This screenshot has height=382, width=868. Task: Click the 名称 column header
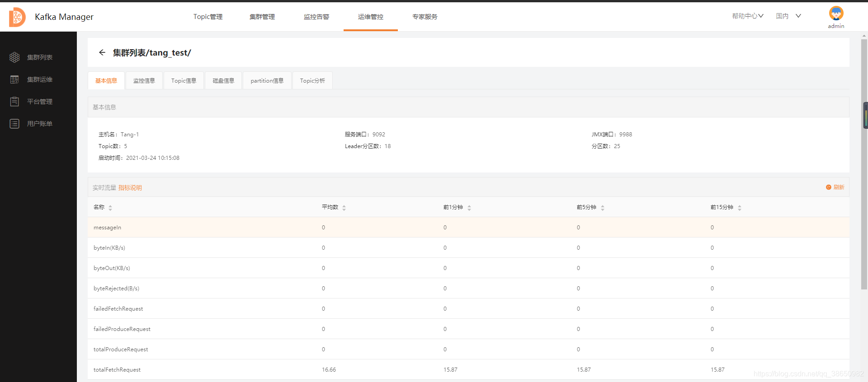99,207
